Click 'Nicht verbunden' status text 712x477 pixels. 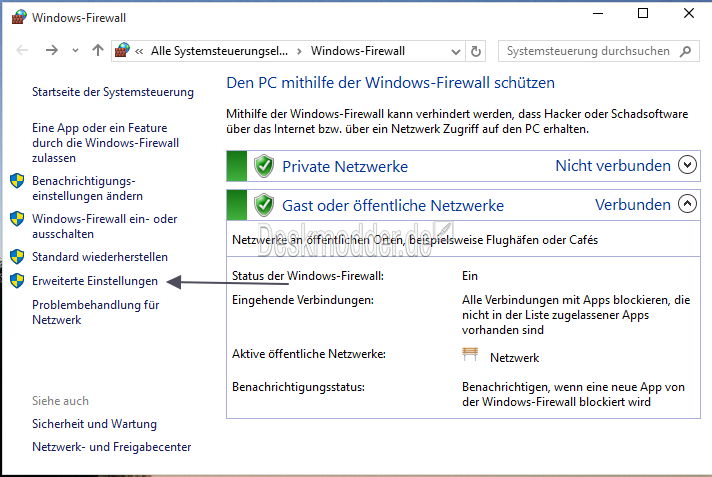coord(613,166)
